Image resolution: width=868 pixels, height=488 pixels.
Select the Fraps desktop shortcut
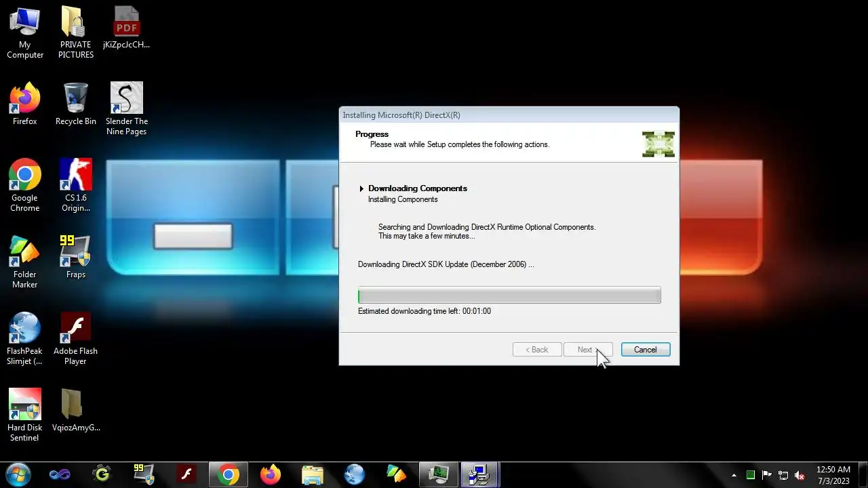[x=75, y=258]
